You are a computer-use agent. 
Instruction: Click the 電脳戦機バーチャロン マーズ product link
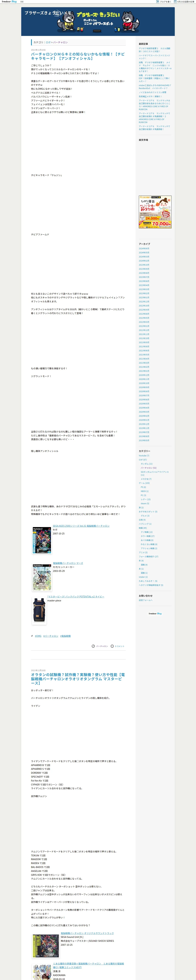[x=68, y=563]
